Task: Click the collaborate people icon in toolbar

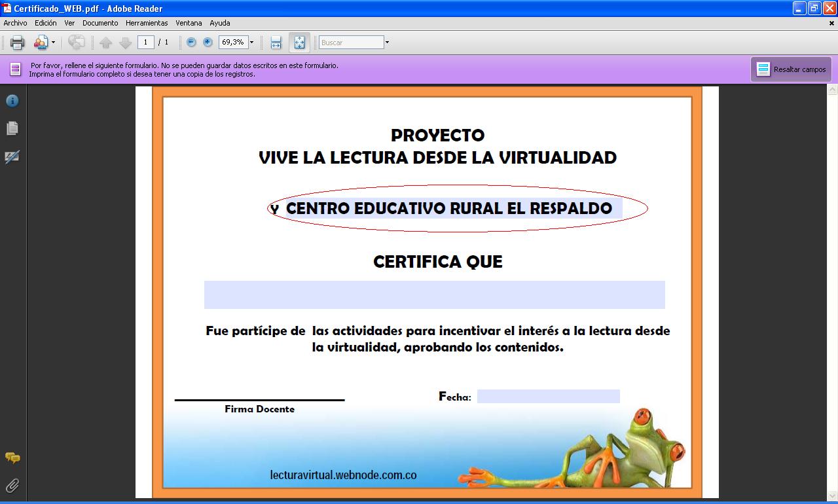Action: tap(41, 43)
